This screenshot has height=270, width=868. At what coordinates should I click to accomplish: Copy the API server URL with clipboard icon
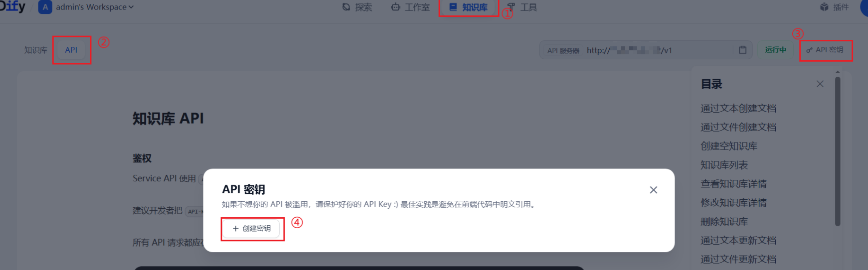742,50
